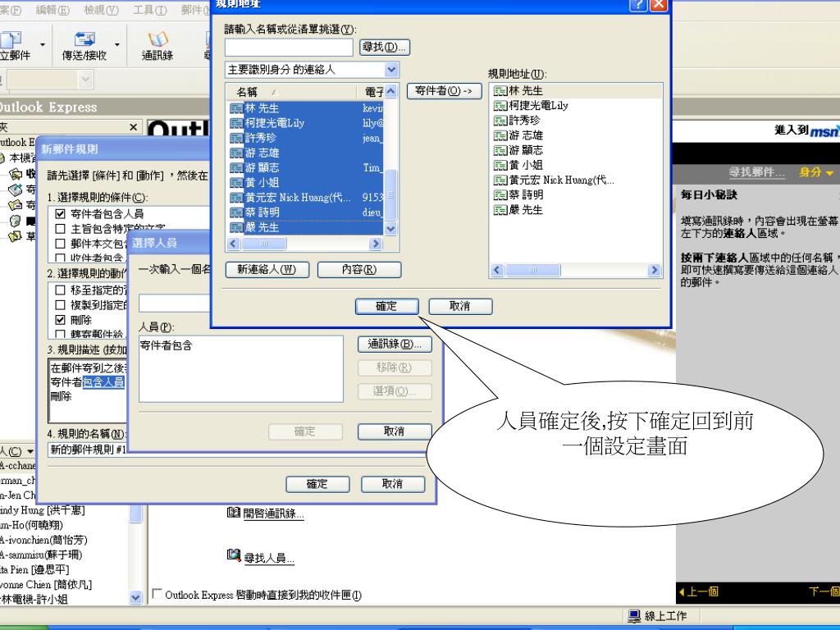Click 通訊錄(B)... button in 選擇人員 dialog

[395, 345]
